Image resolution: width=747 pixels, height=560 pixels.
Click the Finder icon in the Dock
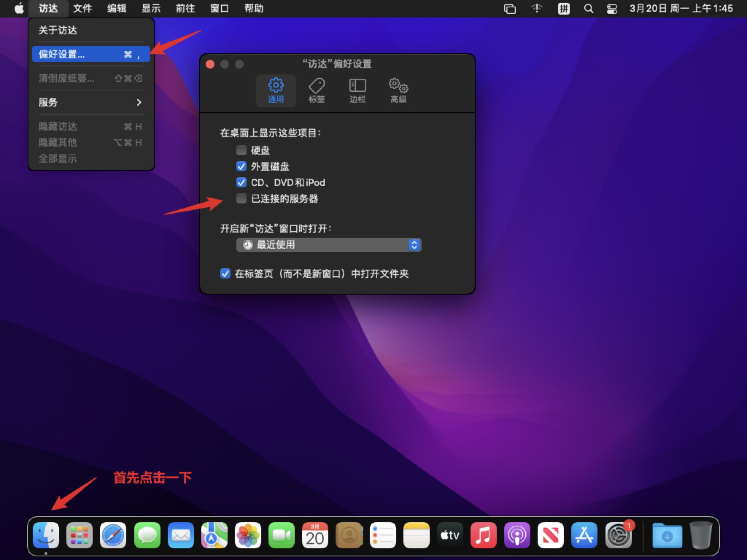click(46, 535)
